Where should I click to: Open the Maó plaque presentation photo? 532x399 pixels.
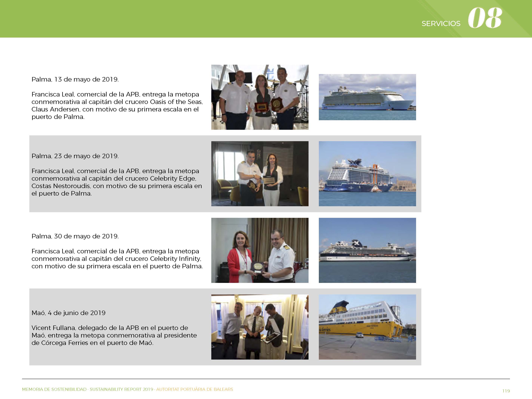tap(260, 327)
